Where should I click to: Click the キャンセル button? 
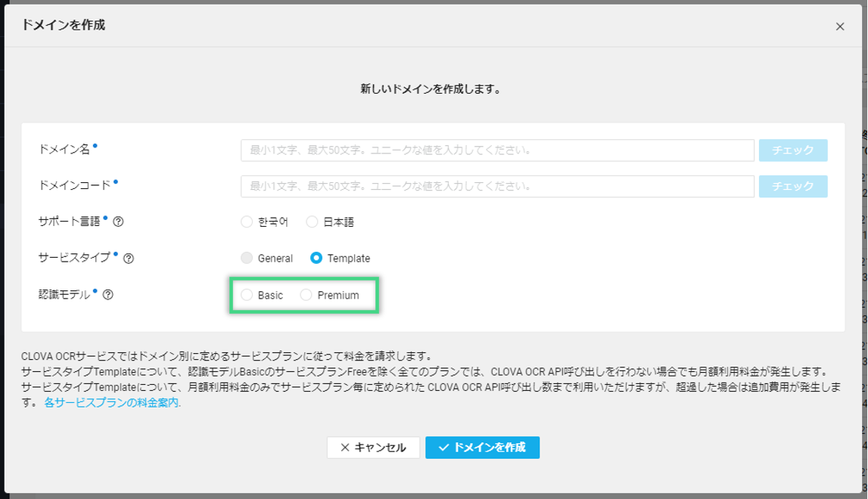pyautogui.click(x=373, y=448)
